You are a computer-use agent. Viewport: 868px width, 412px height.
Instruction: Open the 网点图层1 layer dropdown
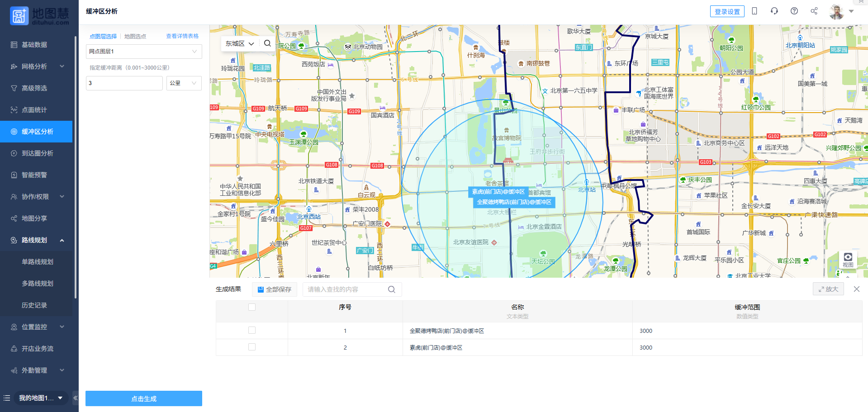144,52
